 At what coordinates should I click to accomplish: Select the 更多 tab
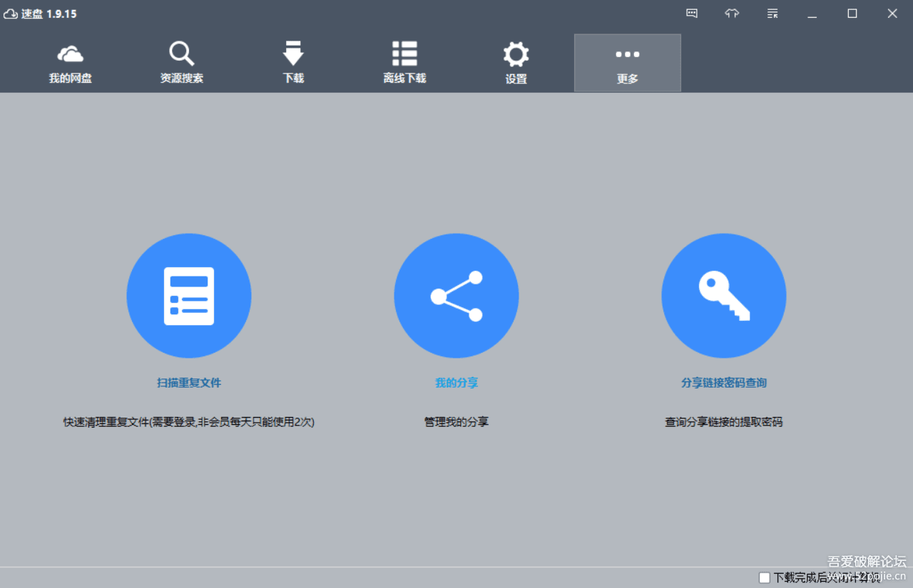pyautogui.click(x=628, y=63)
